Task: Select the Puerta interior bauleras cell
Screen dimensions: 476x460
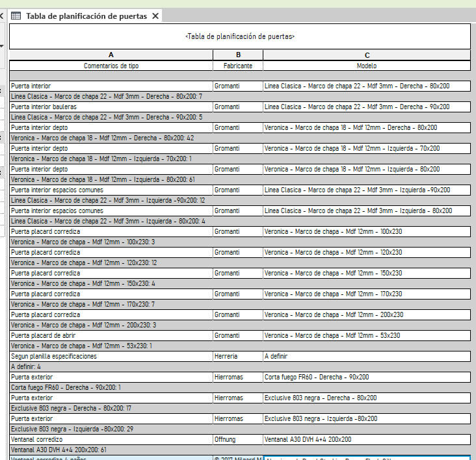Action: [x=111, y=107]
